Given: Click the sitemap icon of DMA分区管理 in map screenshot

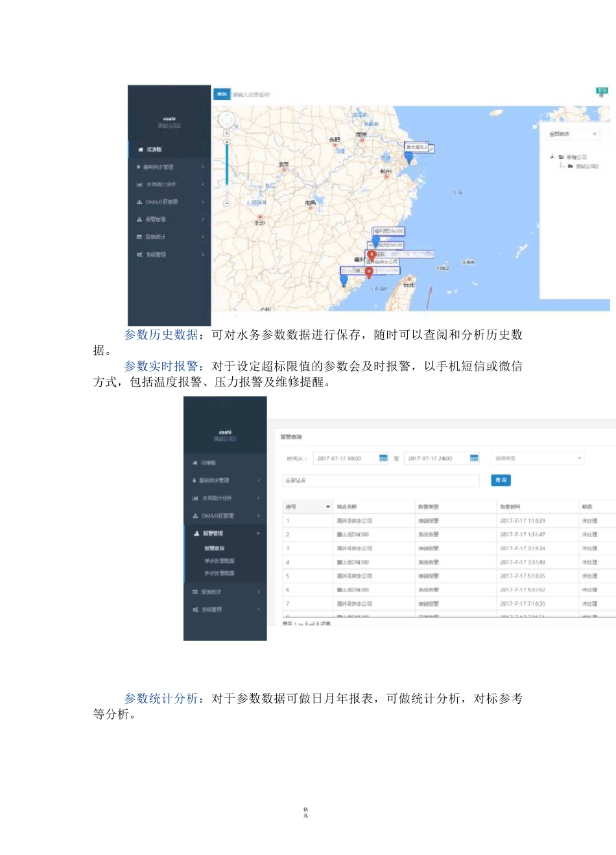Looking at the screenshot, I should [x=139, y=202].
